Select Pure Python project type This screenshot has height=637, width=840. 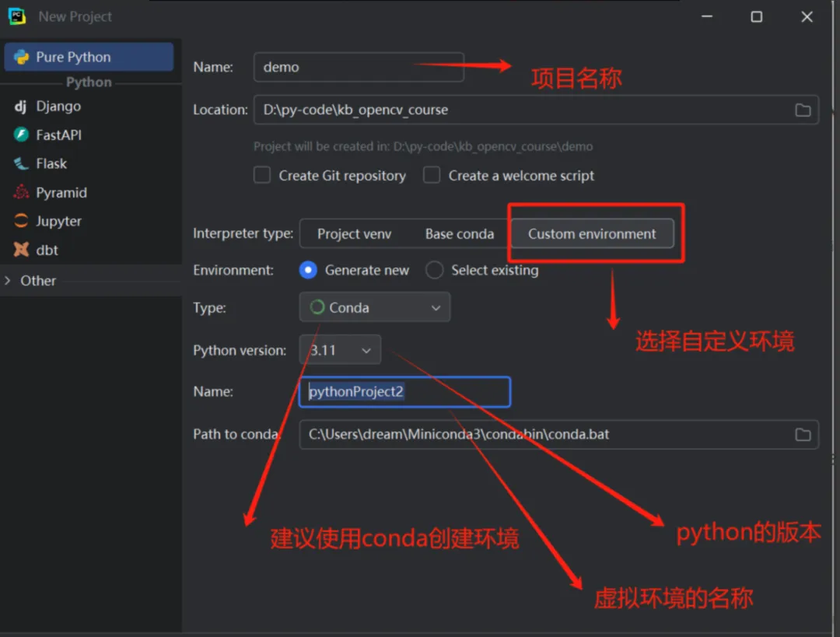pyautogui.click(x=89, y=57)
